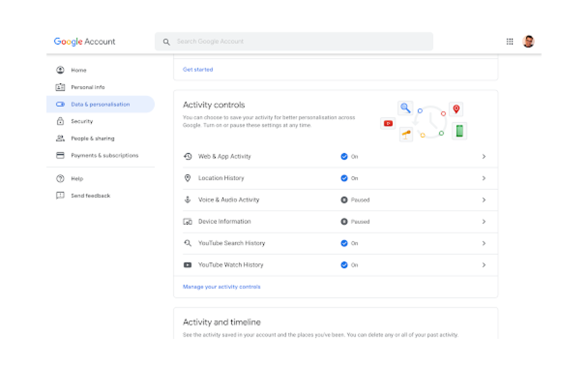Click the red YouTube play illustration
This screenshot has width=588, height=368.
point(388,123)
